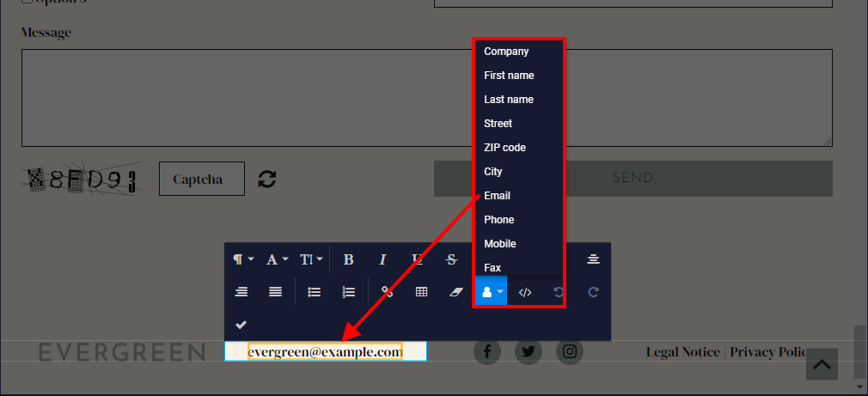Select Email from the placeholder list
Viewport: 868px width, 396px height.
tap(497, 196)
